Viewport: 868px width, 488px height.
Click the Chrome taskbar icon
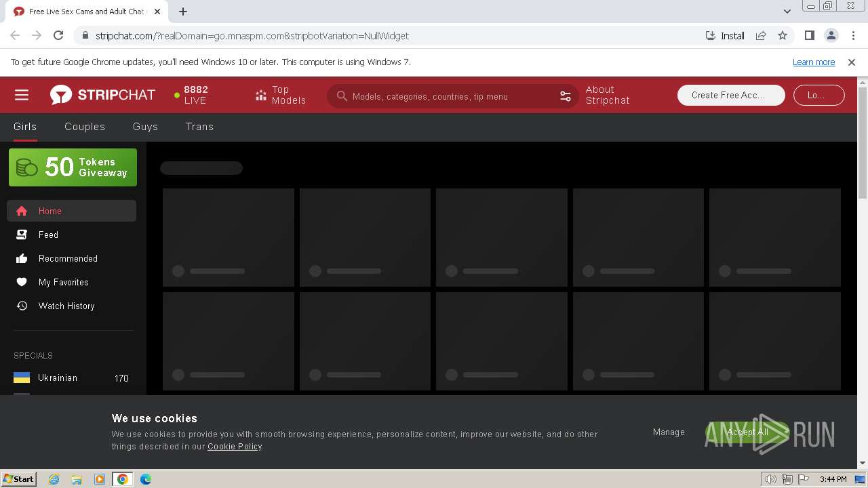click(x=123, y=479)
